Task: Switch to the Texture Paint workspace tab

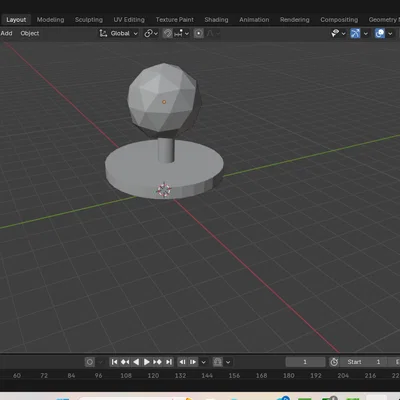Action: 175,20
